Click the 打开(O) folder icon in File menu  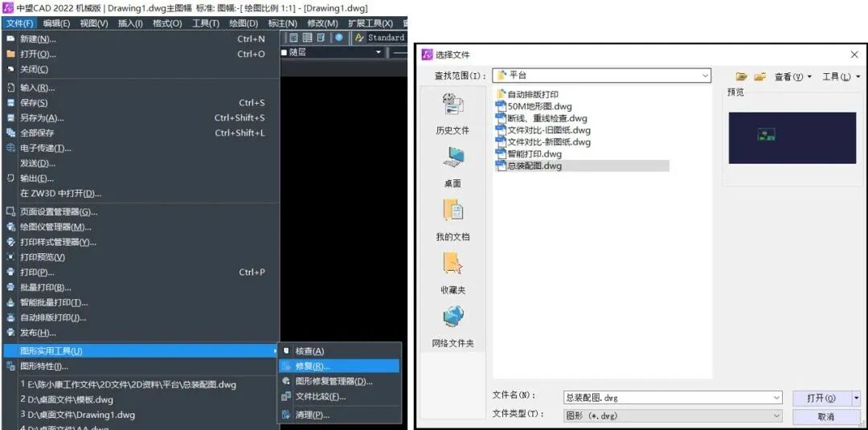[x=10, y=54]
